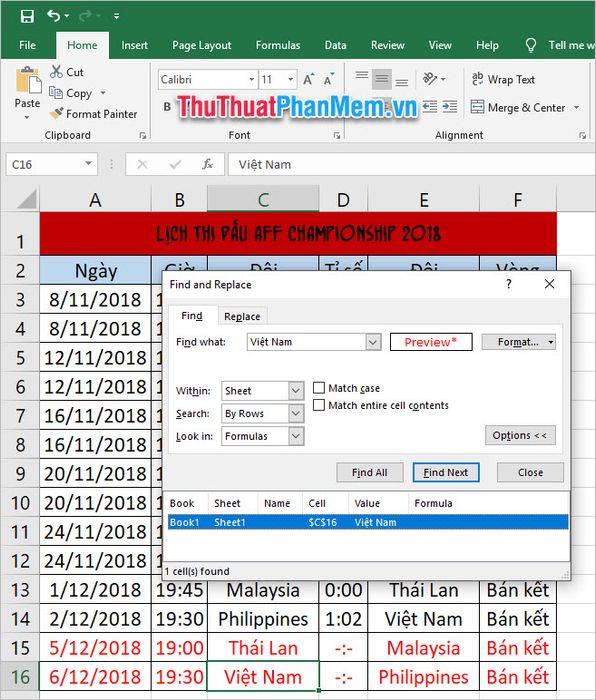Open the Find what history dropdown
The width and height of the screenshot is (596, 700).
click(373, 342)
